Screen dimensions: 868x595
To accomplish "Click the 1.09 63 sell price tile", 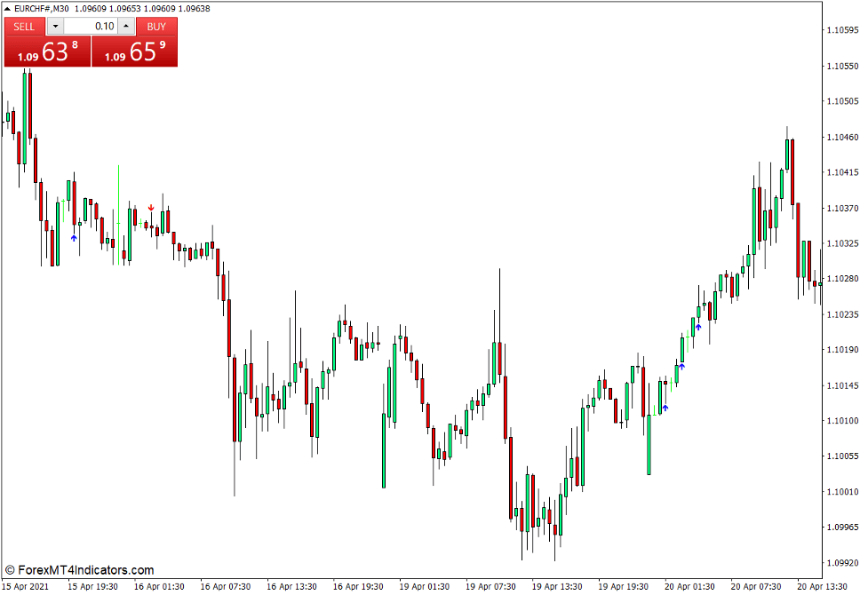I will tap(47, 52).
